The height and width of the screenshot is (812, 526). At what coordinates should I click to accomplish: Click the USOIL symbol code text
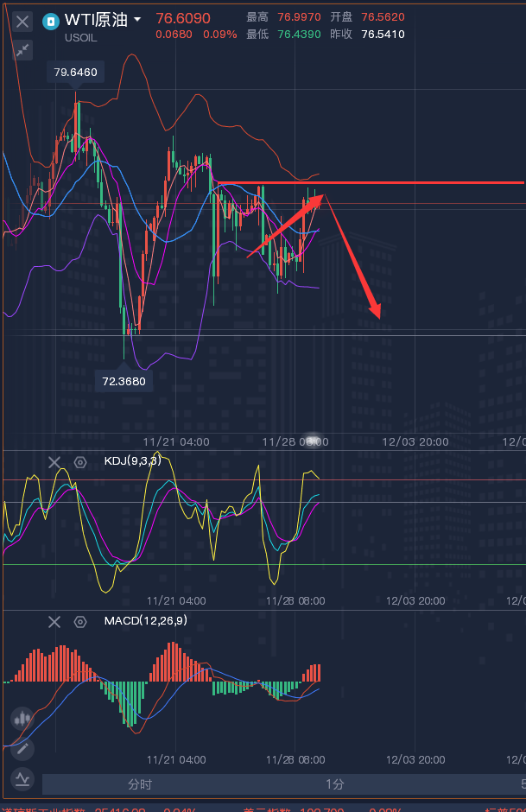[81, 38]
